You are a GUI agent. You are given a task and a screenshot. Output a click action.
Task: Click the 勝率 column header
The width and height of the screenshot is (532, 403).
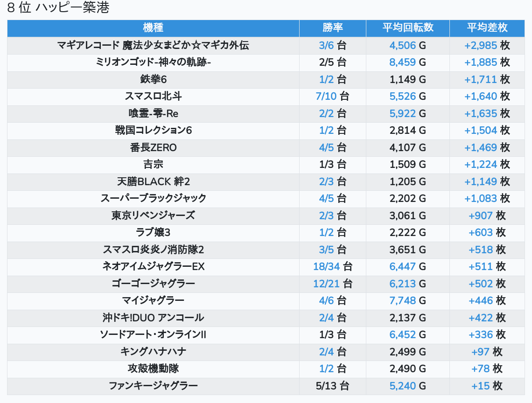332,28
